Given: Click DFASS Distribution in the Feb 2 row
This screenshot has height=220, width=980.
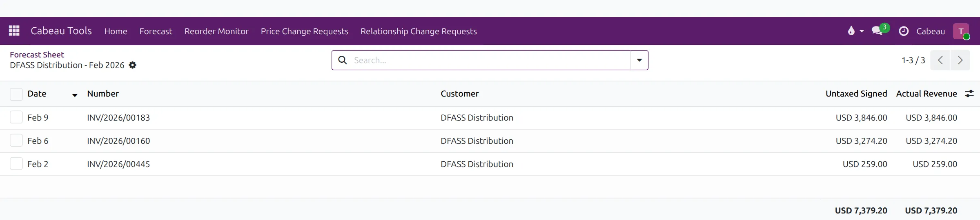Looking at the screenshot, I should coord(477,164).
